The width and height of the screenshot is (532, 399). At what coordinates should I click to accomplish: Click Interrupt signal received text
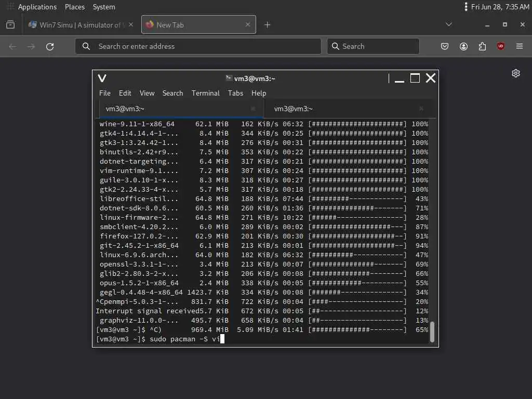pos(148,311)
